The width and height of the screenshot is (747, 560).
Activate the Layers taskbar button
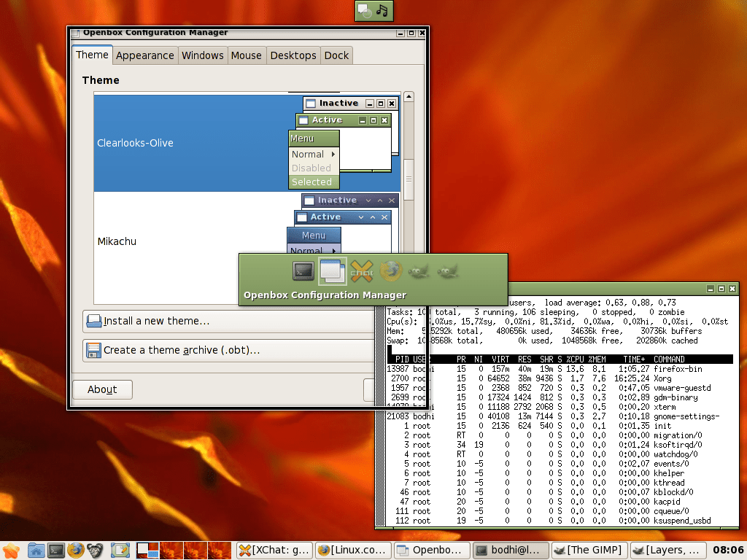pyautogui.click(x=668, y=551)
